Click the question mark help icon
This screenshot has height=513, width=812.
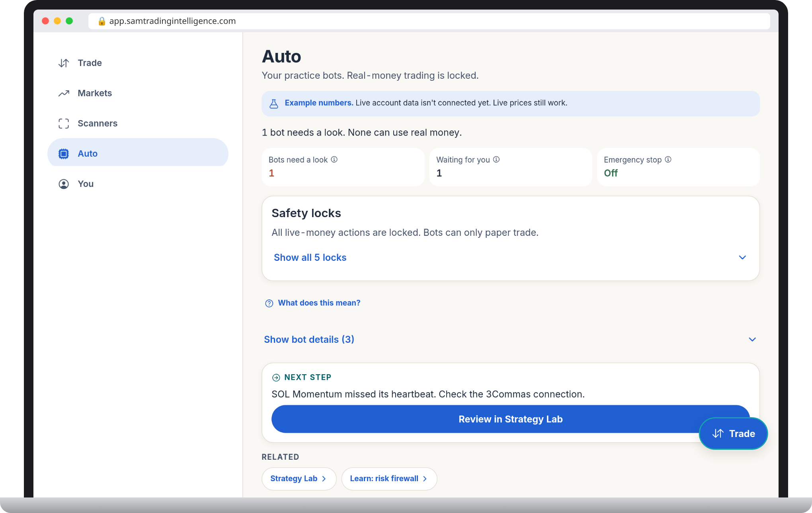(x=269, y=303)
